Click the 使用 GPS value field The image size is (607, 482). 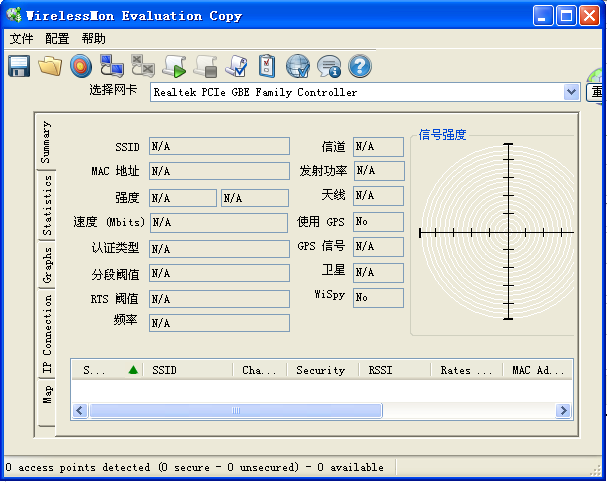pyautogui.click(x=378, y=222)
